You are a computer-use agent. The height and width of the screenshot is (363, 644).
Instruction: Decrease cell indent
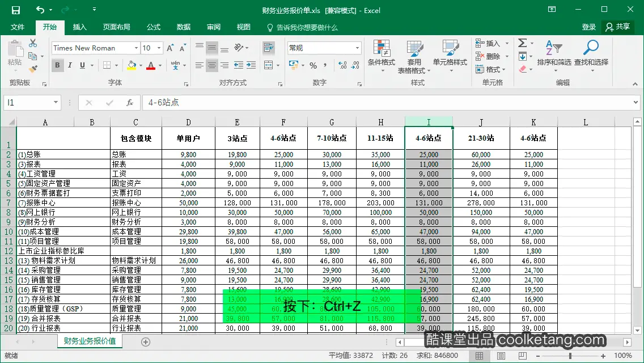pyautogui.click(x=238, y=65)
